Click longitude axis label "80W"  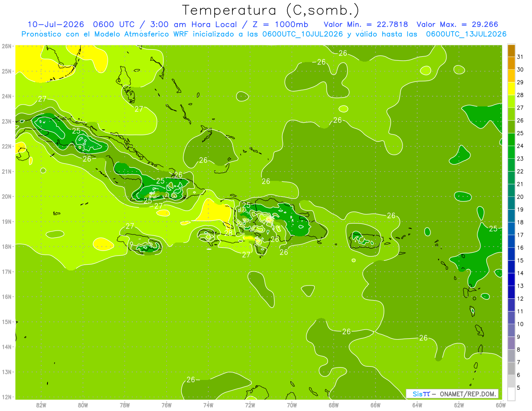83,405
